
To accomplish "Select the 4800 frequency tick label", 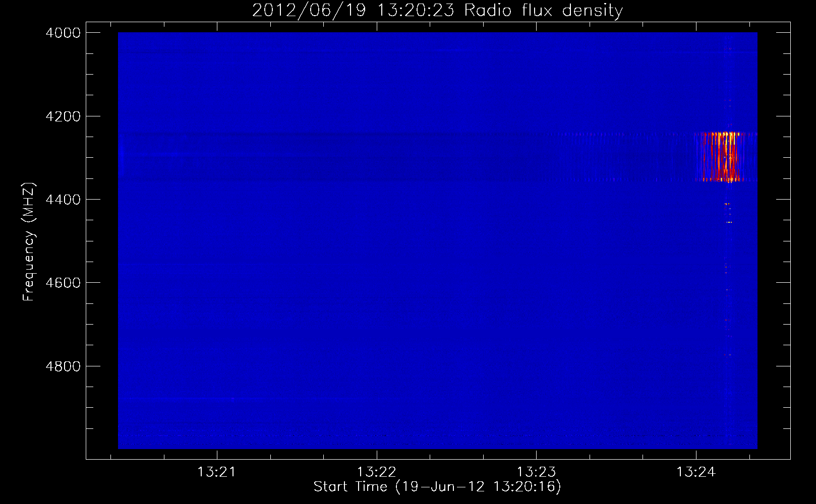I will click(63, 366).
